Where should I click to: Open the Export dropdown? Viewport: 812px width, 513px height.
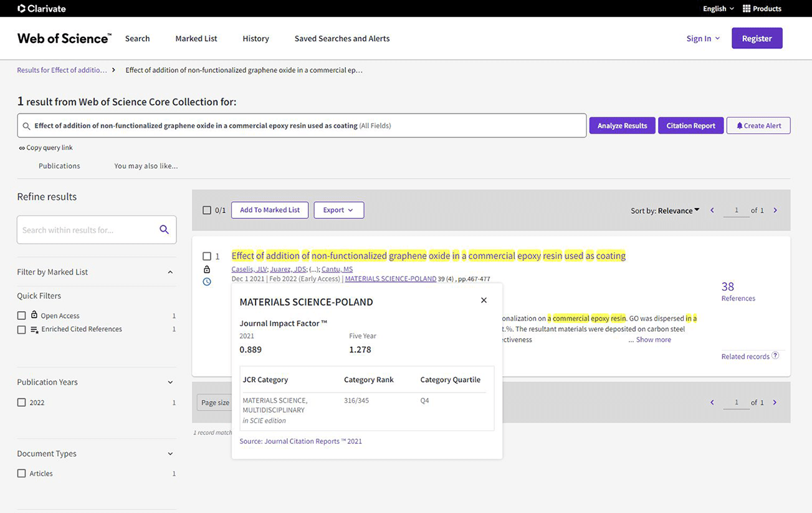point(338,210)
